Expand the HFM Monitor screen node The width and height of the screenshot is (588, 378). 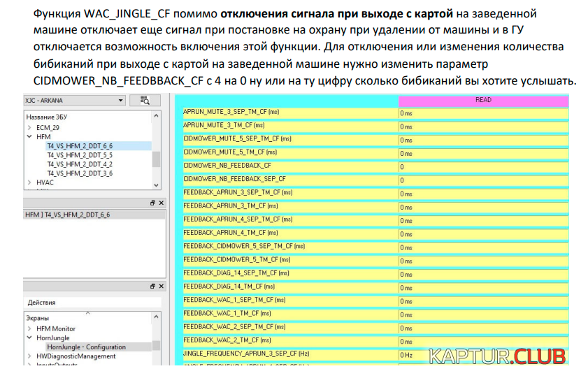(29, 328)
